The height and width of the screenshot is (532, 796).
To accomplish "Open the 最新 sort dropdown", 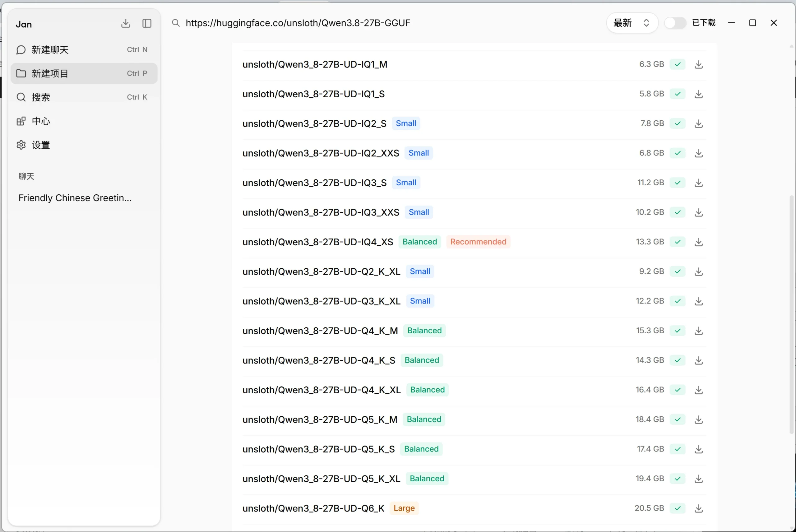I will tap(632, 23).
